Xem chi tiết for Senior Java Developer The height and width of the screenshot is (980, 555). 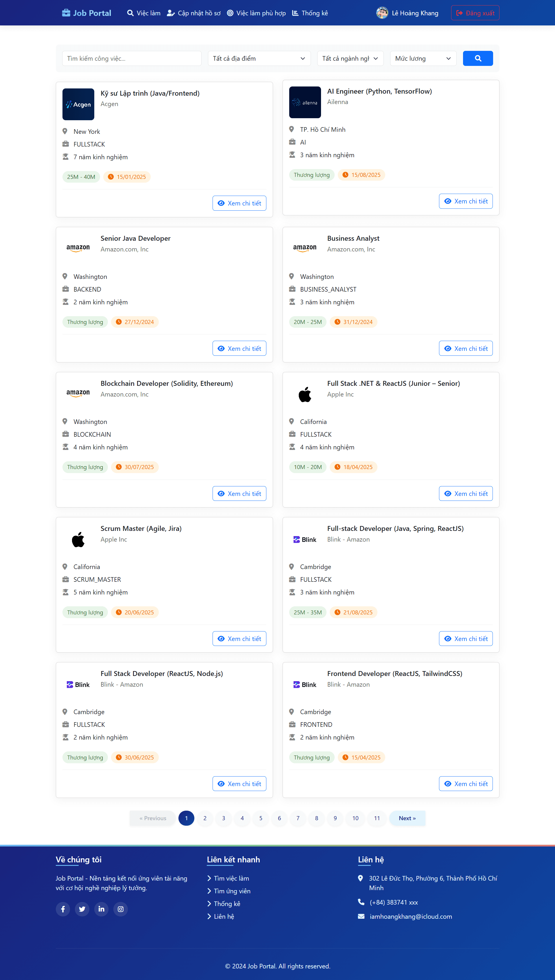[239, 348]
